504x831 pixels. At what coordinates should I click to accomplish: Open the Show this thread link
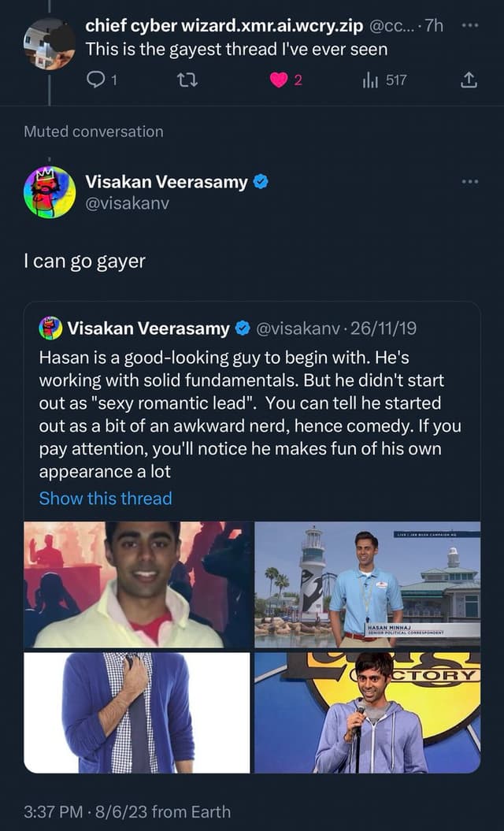pyautogui.click(x=106, y=498)
